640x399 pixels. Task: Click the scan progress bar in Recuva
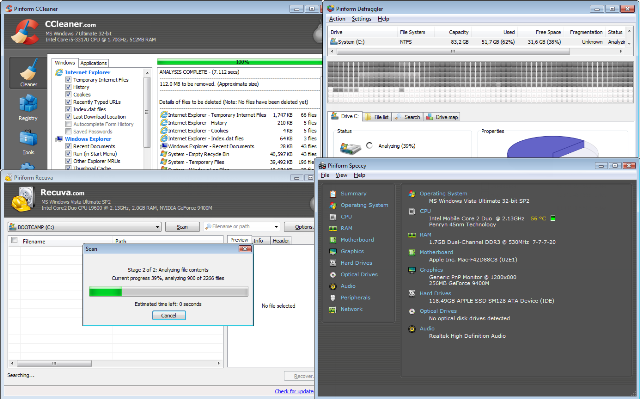(x=169, y=292)
